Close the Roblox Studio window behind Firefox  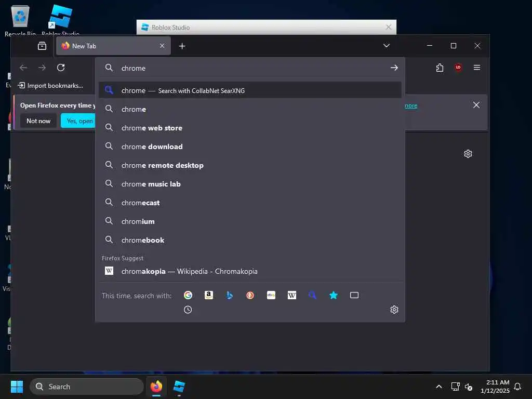389,27
